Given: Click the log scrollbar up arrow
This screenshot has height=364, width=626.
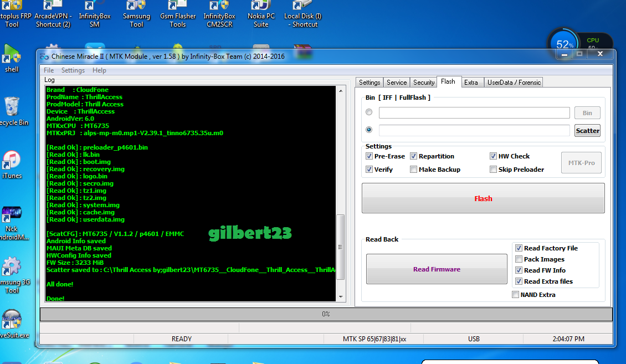Looking at the screenshot, I should (x=341, y=91).
